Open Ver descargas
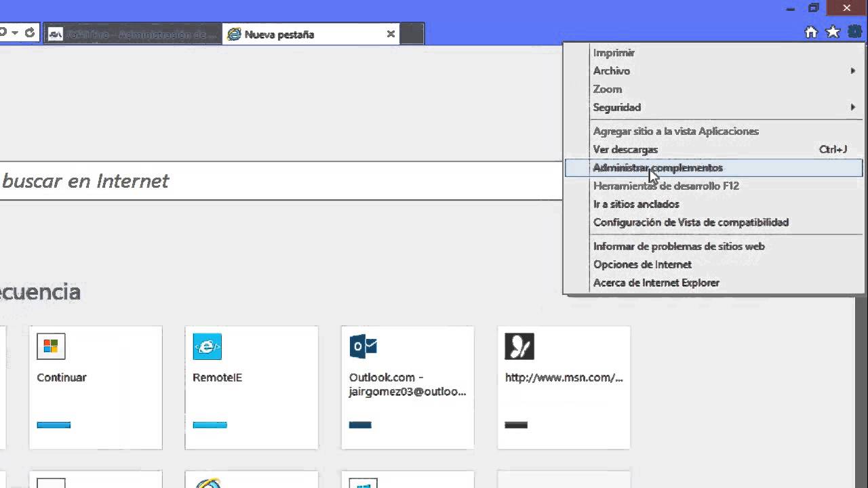868x488 pixels. pos(713,150)
